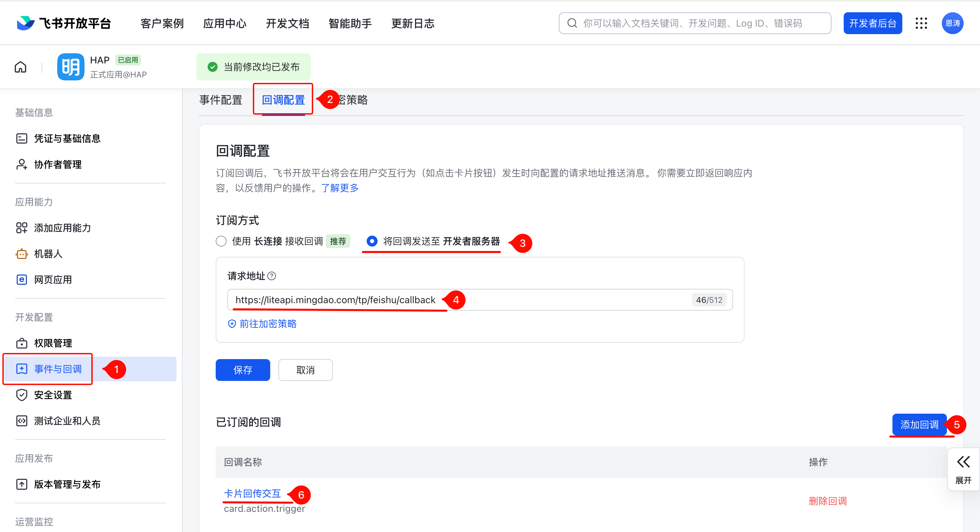Image resolution: width=980 pixels, height=532 pixels.
Task: Click the 开发者后台 button
Action: [x=873, y=23]
